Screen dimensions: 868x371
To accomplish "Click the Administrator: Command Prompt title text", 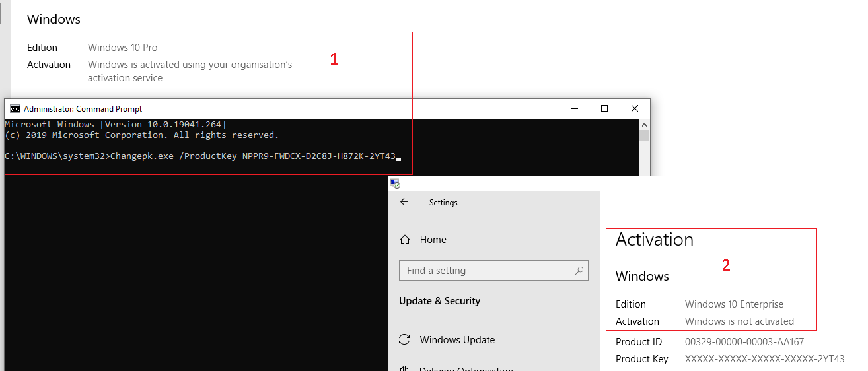I will (83, 109).
